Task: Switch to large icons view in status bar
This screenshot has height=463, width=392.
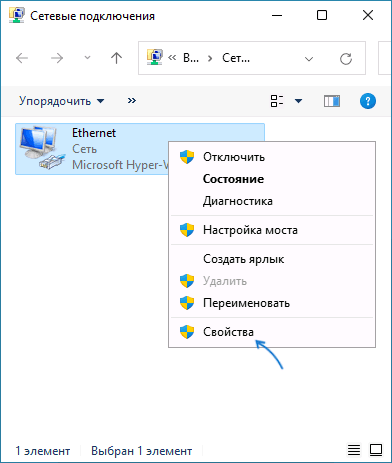Action: [x=376, y=450]
